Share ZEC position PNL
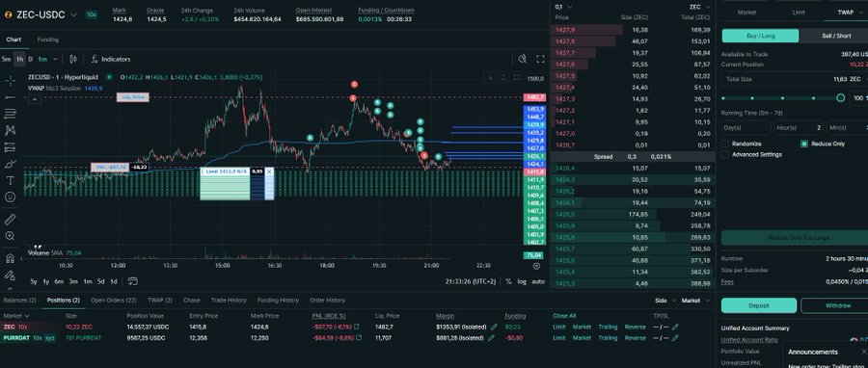 pos(357,328)
